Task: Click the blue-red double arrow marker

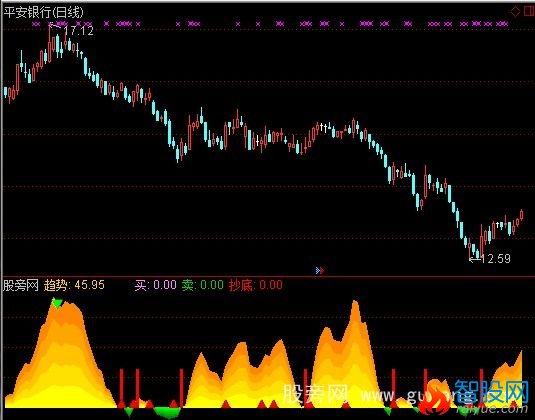Action: (320, 271)
